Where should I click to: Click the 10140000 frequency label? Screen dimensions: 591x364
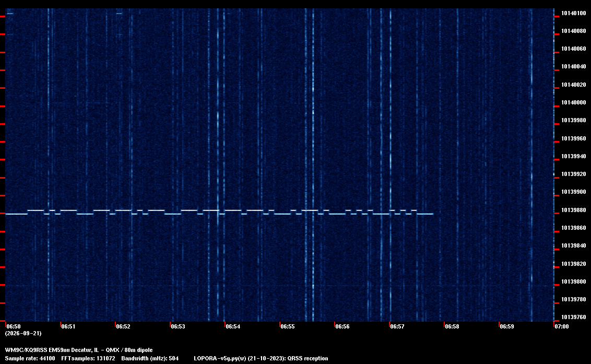[x=574, y=102]
